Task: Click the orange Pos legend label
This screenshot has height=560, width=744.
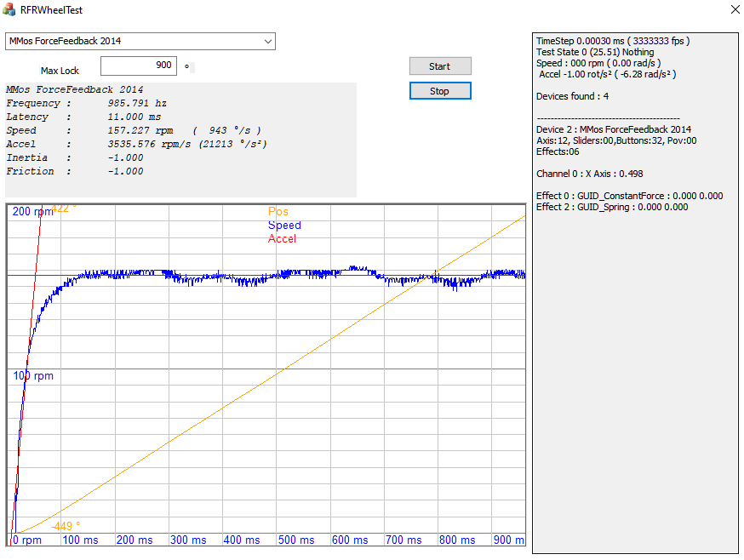Action: pos(278,212)
